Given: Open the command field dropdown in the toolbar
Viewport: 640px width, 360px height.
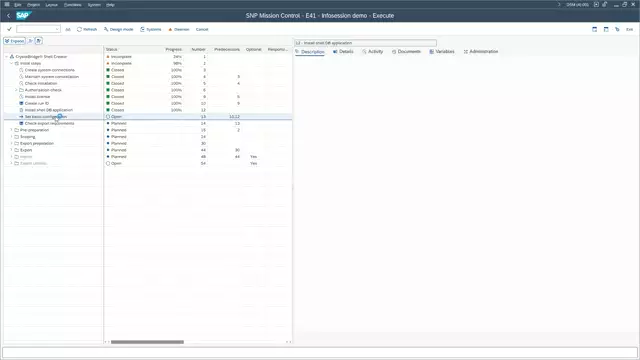Looking at the screenshot, I should [x=57, y=29].
